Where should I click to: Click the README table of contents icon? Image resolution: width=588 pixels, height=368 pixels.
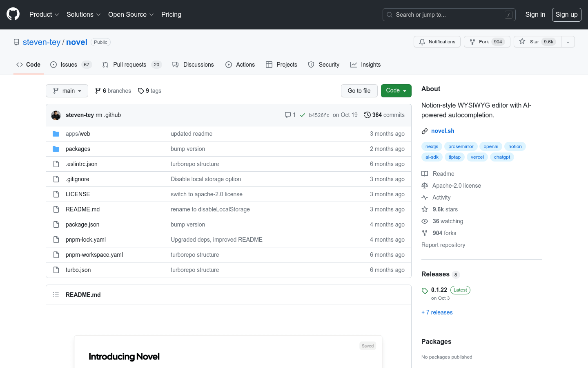[56, 295]
